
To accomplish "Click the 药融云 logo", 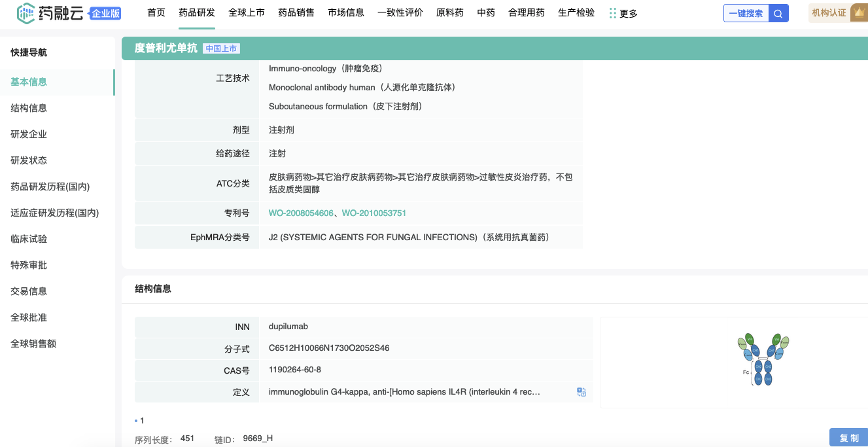I will point(51,12).
